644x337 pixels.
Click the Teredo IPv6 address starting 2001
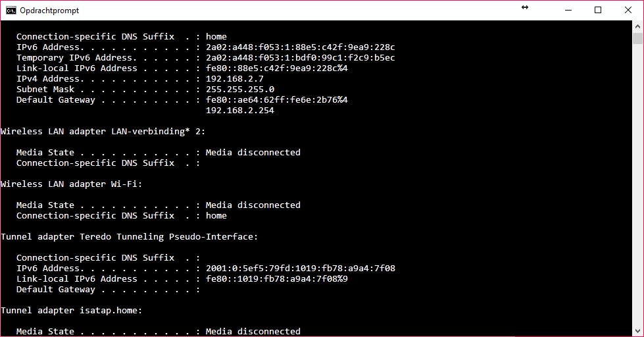pos(300,269)
